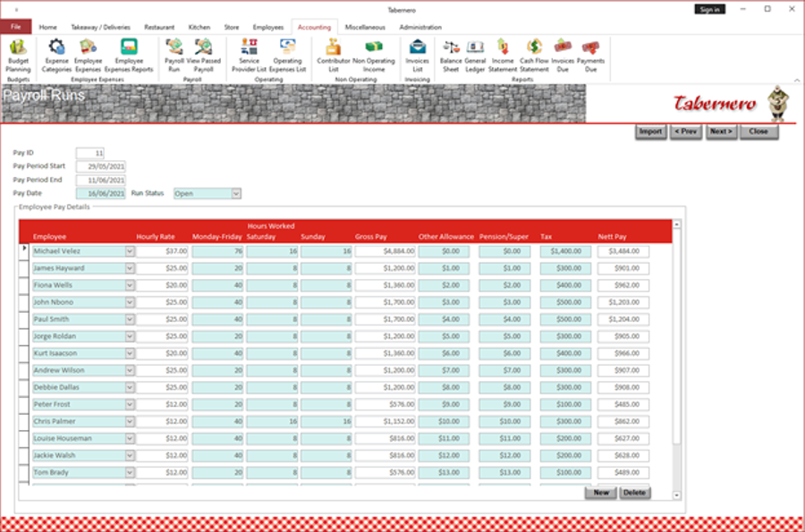Switch to the Home tab
The width and height of the screenshot is (805, 532).
click(47, 27)
